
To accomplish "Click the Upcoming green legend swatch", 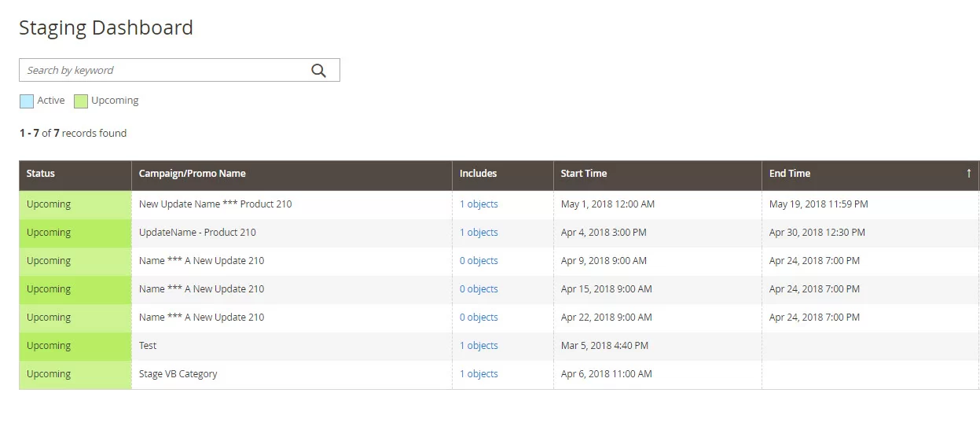I will pos(81,101).
